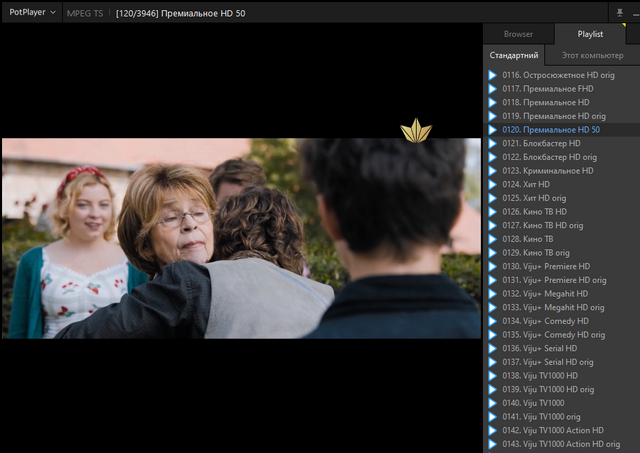The image size is (640, 453).
Task: Select playlist entry 0136. Viju+ Serial HD
Action: pyautogui.click(x=562, y=349)
